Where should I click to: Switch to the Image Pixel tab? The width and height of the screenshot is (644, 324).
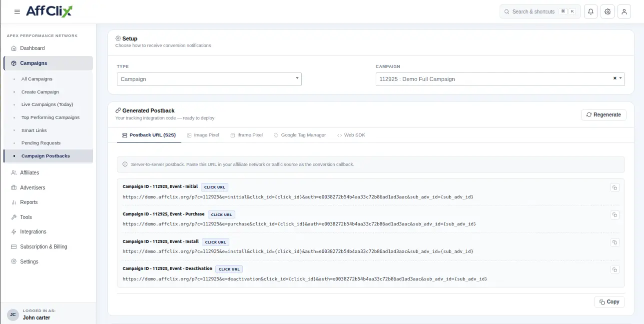point(203,135)
